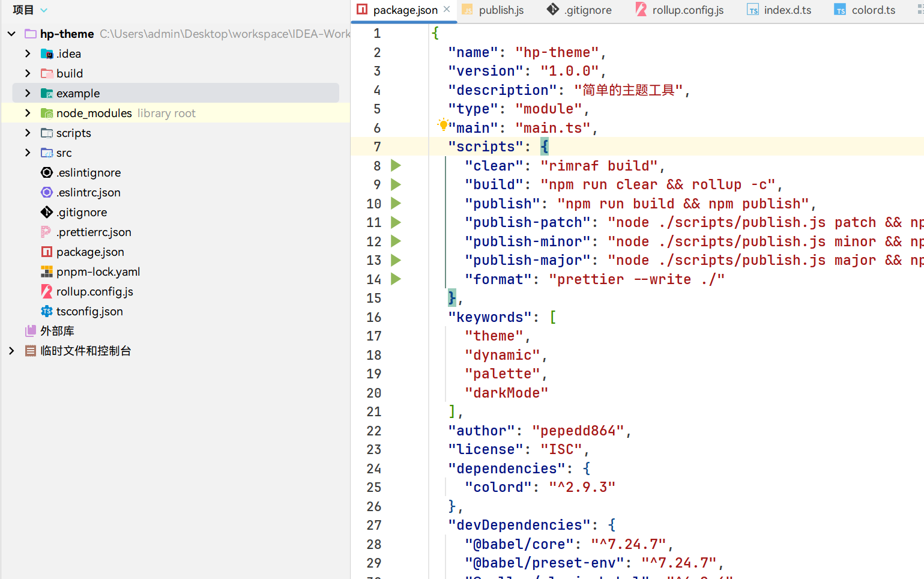
Task: Click the .eslintignore file icon
Action: pos(47,172)
